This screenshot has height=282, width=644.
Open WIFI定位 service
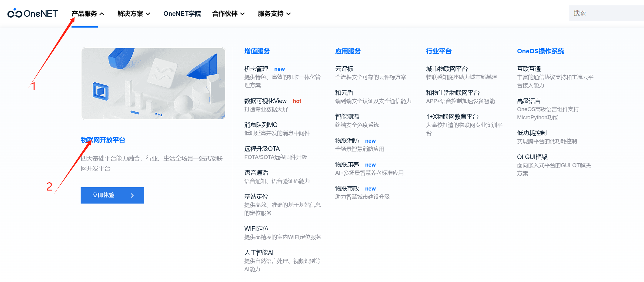click(257, 229)
